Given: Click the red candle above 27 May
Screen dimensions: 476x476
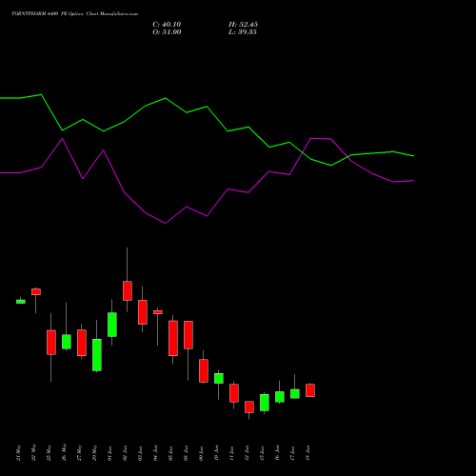Looking at the screenshot, I should 82,343.
